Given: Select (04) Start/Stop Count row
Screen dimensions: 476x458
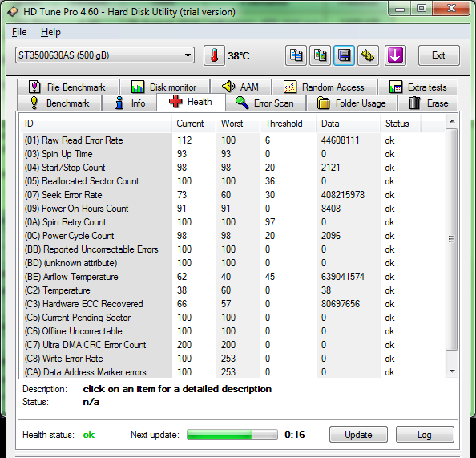Looking at the screenshot, I should click(232, 168).
